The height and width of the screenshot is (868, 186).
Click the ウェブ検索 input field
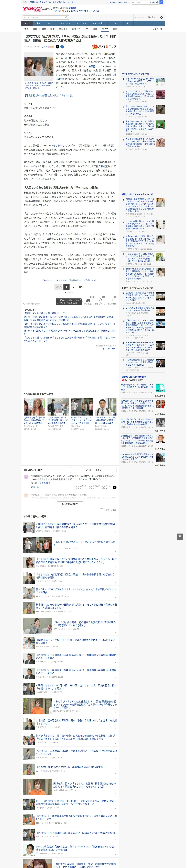(140, 2)
